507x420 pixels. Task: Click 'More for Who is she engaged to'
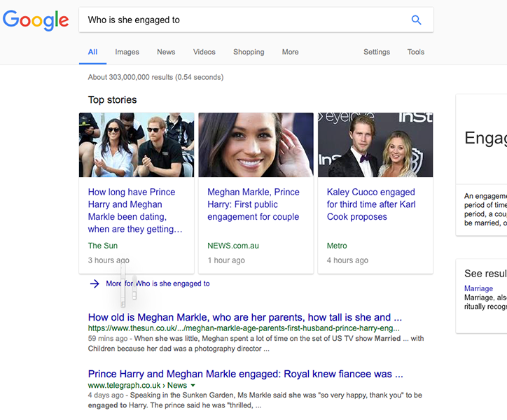click(158, 283)
